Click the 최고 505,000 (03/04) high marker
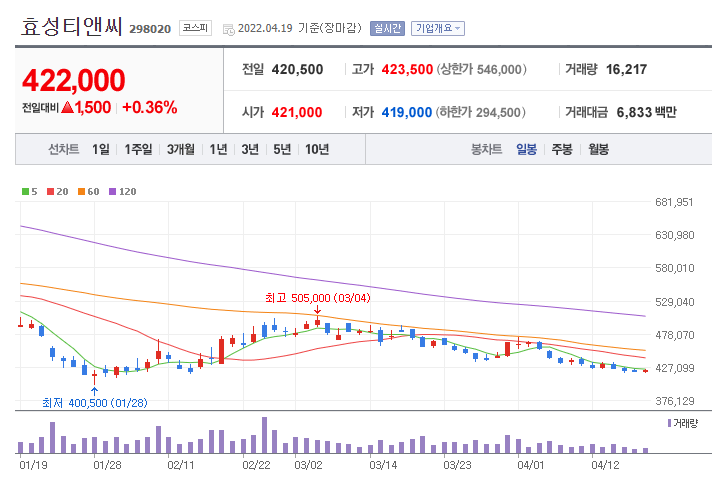 (318, 298)
